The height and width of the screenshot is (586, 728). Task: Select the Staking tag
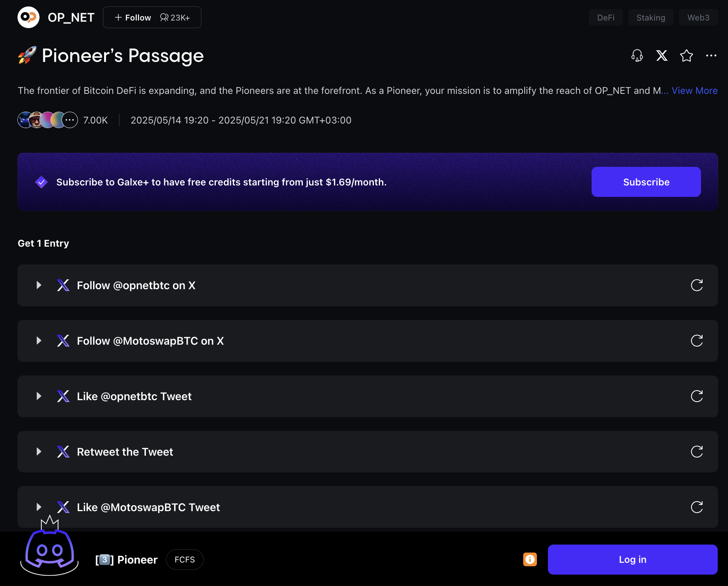tap(650, 17)
